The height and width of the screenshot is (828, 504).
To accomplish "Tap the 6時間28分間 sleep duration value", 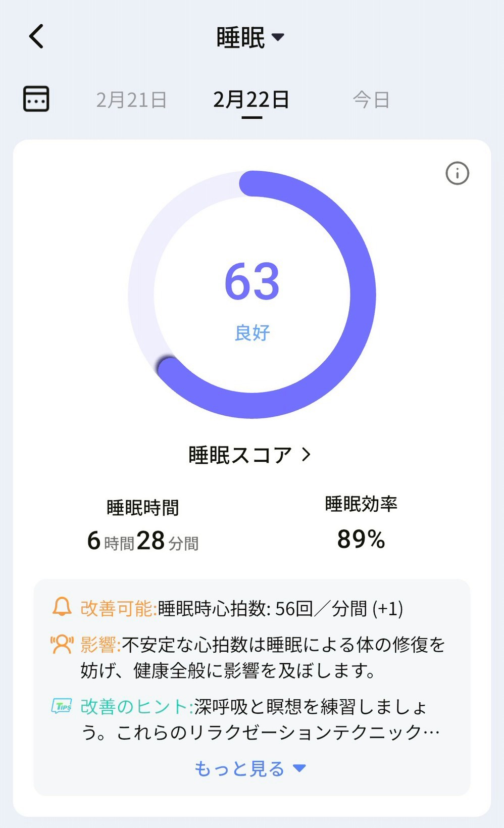I will pyautogui.click(x=143, y=541).
